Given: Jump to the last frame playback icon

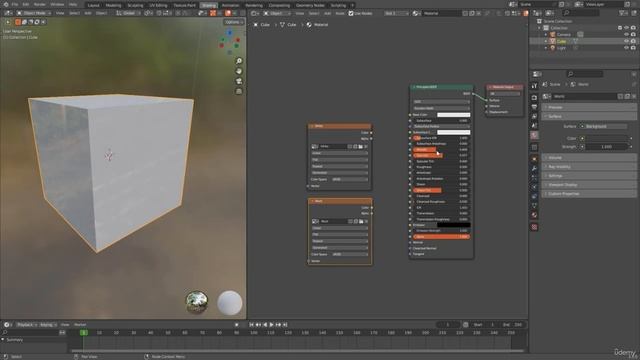Looking at the screenshot, I should pyautogui.click(x=285, y=325).
